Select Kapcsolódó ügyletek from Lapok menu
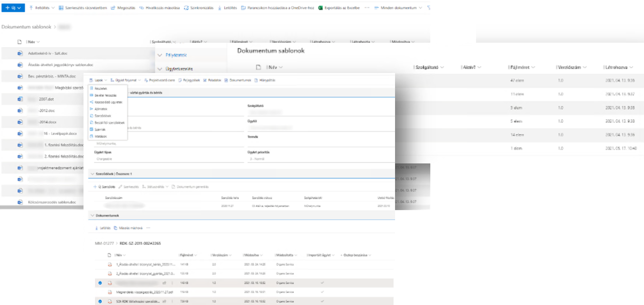Viewport: 644px width, 305px height. (108, 101)
